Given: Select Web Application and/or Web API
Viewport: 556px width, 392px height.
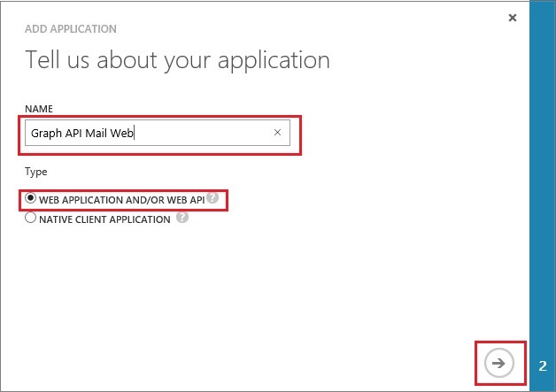Looking at the screenshot, I should [30, 198].
